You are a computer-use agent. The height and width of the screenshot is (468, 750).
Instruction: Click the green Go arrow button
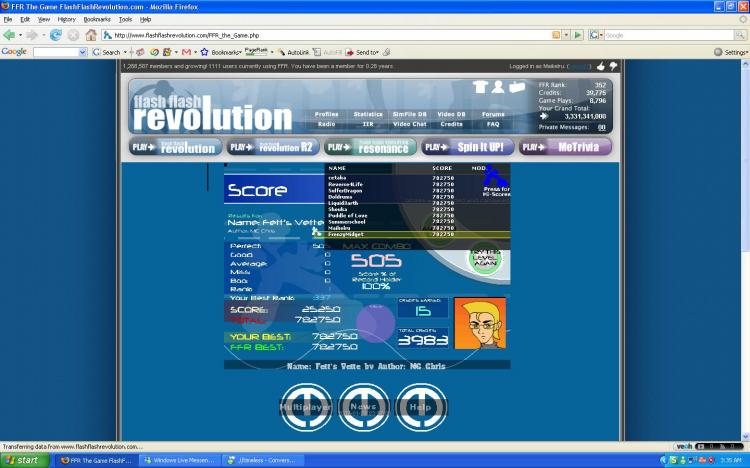point(578,35)
